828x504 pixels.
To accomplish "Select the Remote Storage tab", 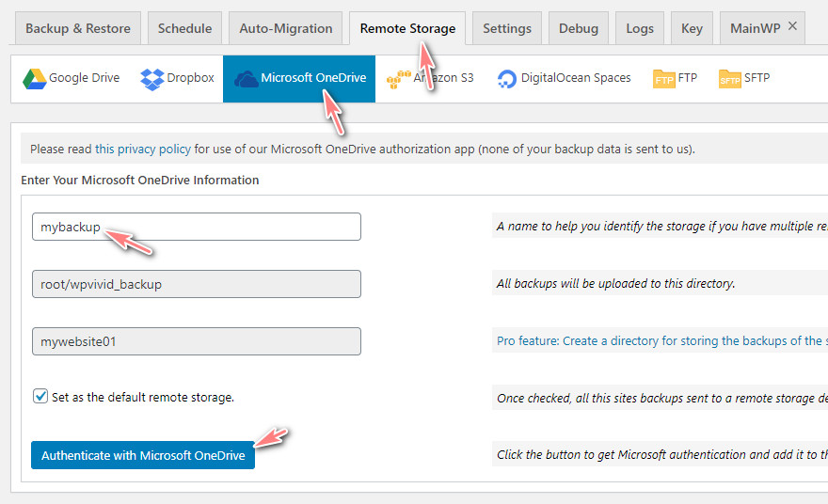I will click(407, 28).
